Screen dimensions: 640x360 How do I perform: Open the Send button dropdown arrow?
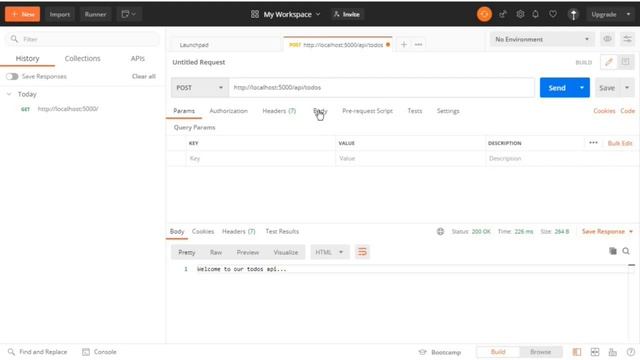tap(582, 87)
